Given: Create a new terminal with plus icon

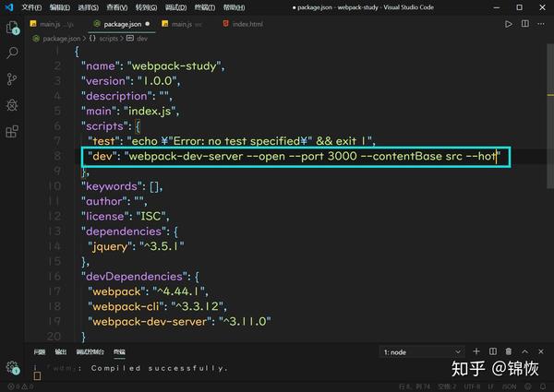Looking at the screenshot, I should 476,351.
